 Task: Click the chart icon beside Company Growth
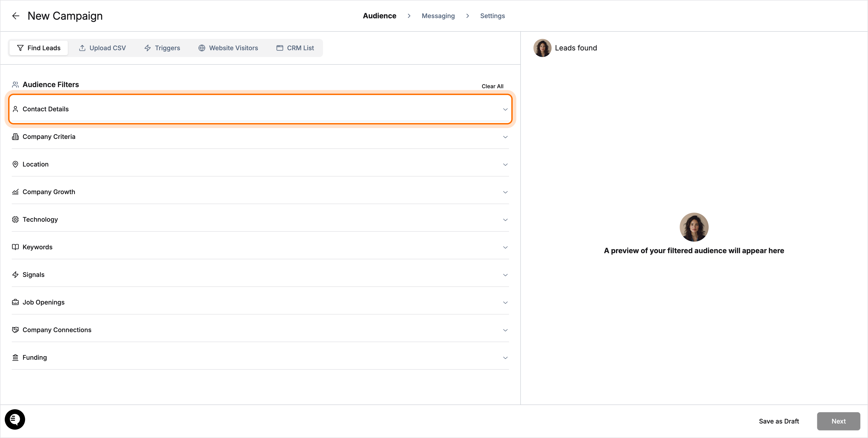(15, 192)
